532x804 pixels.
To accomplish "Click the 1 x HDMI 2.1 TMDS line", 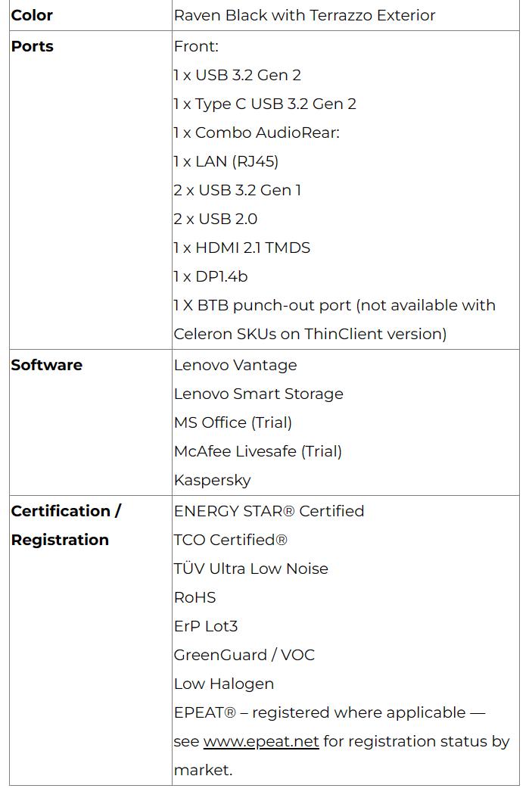I will tap(242, 248).
